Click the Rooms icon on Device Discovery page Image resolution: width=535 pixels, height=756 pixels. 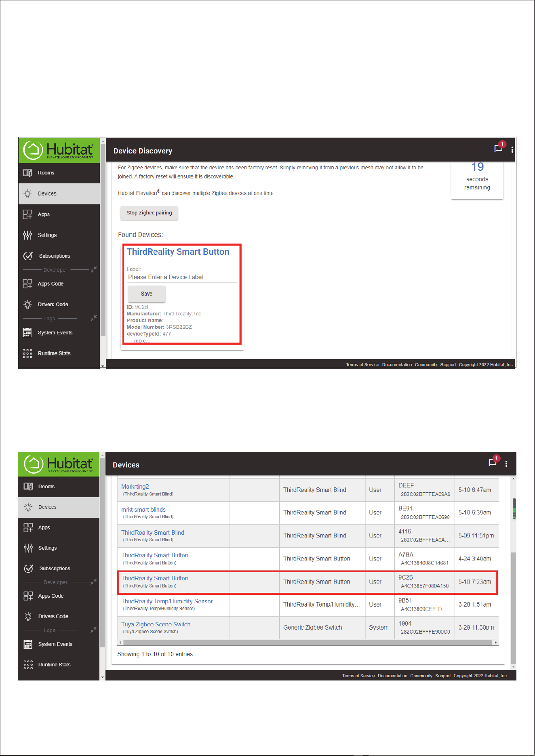point(27,173)
